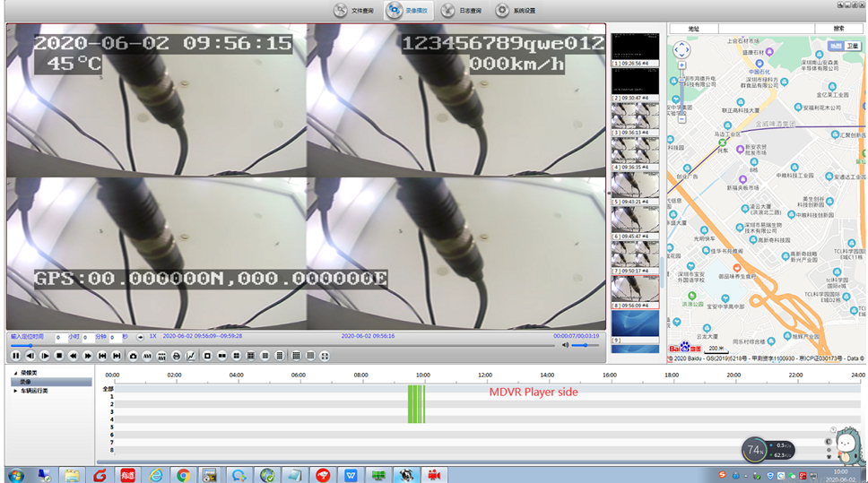Open thumbnail 3 at 09:36:13
Viewport: 868px width, 483px height.
(x=635, y=119)
